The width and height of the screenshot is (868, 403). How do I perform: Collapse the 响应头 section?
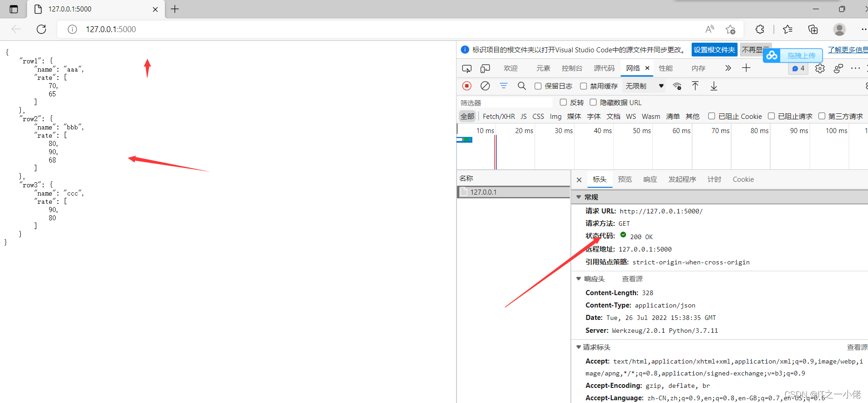coord(579,279)
